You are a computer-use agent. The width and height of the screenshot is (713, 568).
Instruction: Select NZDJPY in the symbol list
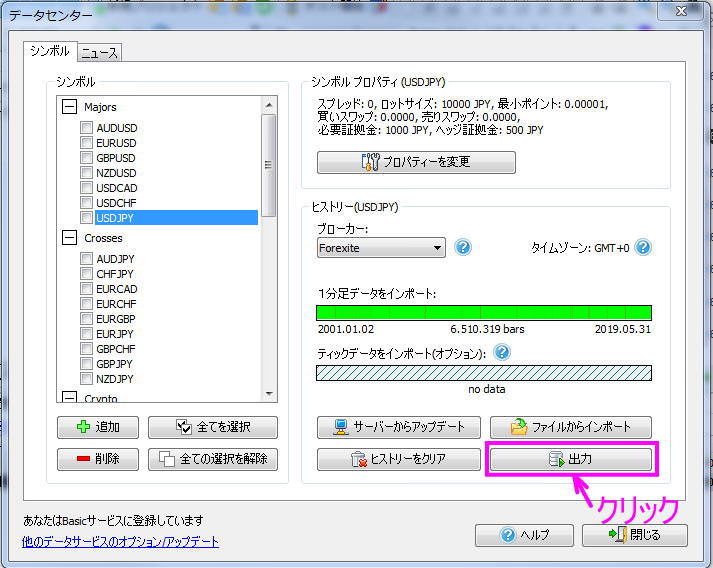(x=115, y=379)
